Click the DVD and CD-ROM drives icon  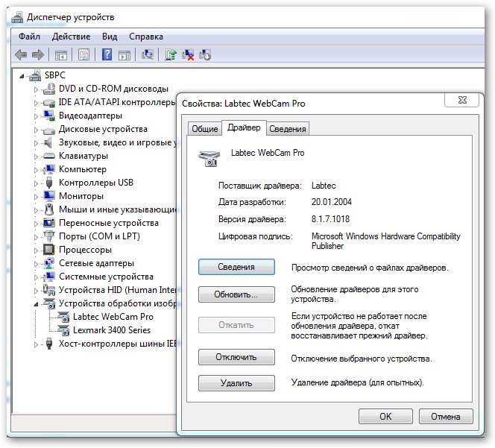pos(49,89)
